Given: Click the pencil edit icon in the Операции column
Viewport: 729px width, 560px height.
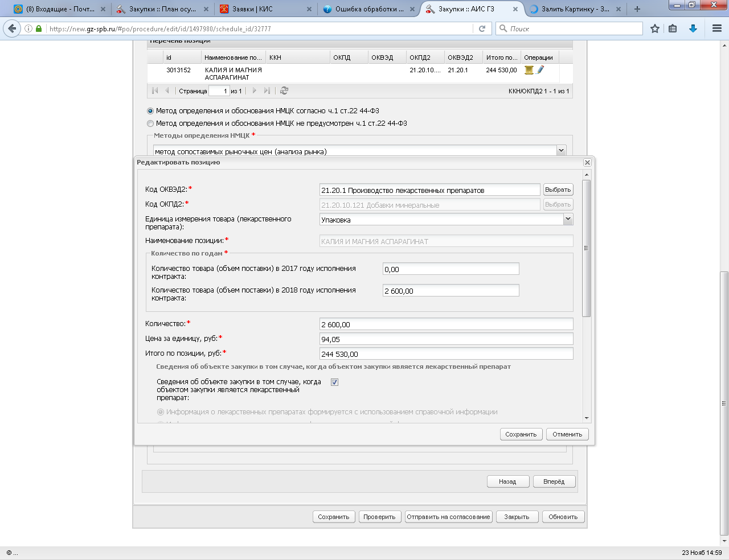Looking at the screenshot, I should point(540,70).
